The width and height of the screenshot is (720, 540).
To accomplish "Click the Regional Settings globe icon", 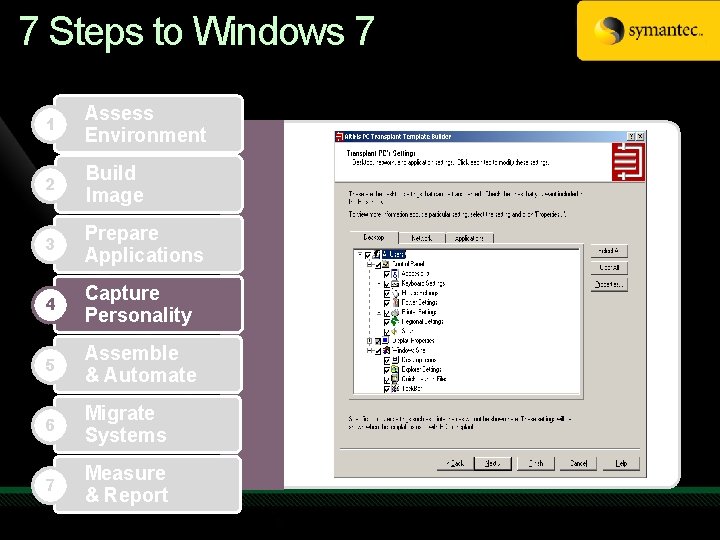I will 394,321.
